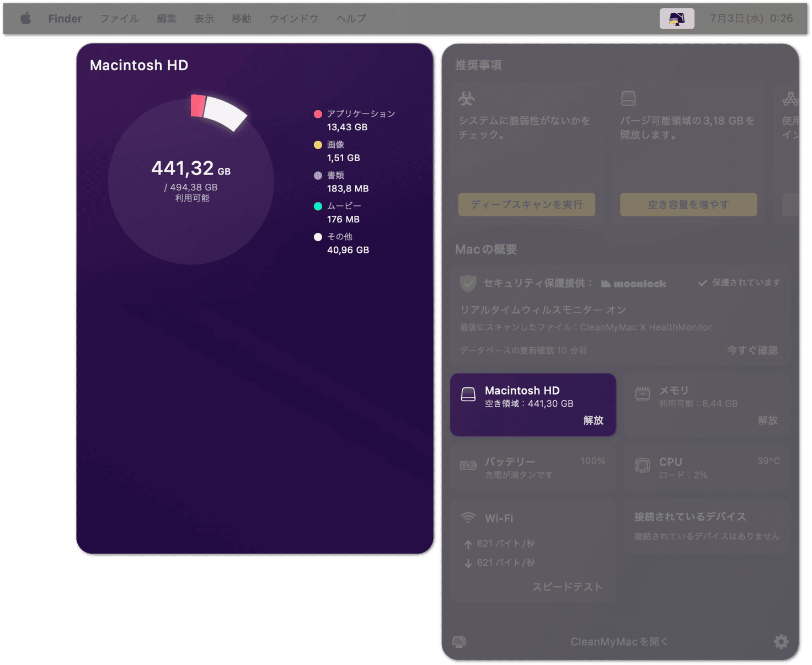The height and width of the screenshot is (665, 812).
Task: Click 解放 in the メモリ card
Action: point(768,421)
